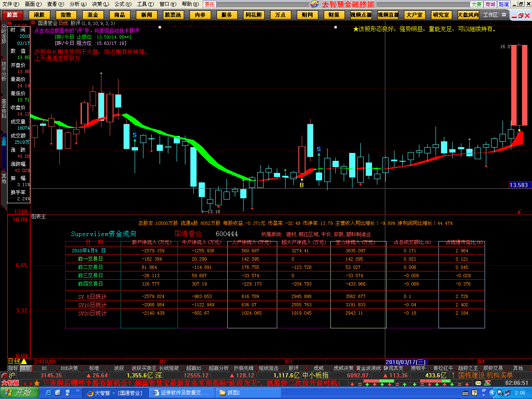Screen dimensions: 532x399
Task: Open the 服务 toolbar button
Action: pos(227,15)
